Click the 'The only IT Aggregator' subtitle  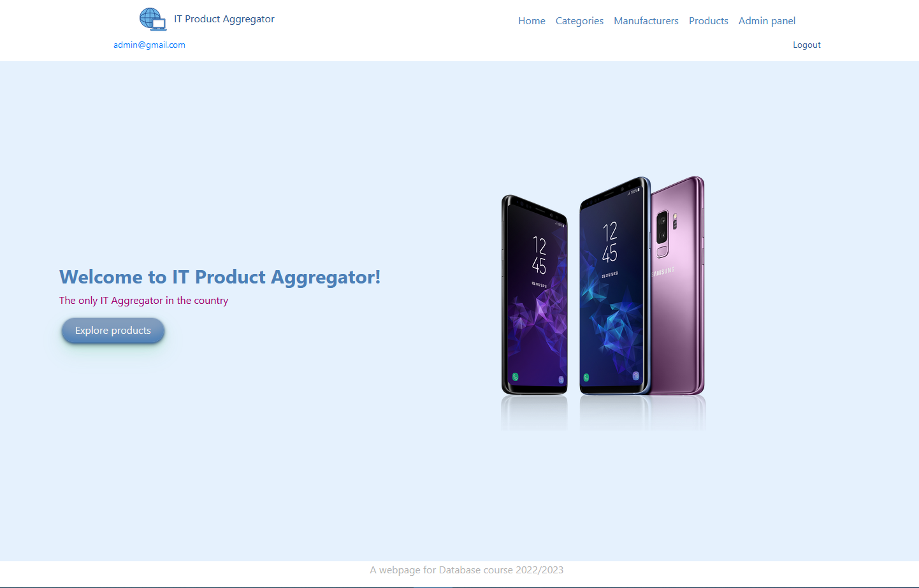pos(143,301)
